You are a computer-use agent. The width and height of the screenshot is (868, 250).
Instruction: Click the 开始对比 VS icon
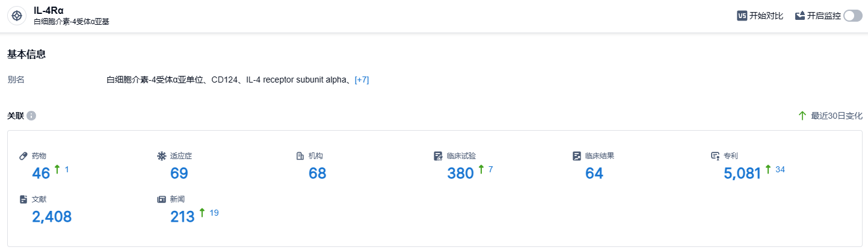(742, 16)
